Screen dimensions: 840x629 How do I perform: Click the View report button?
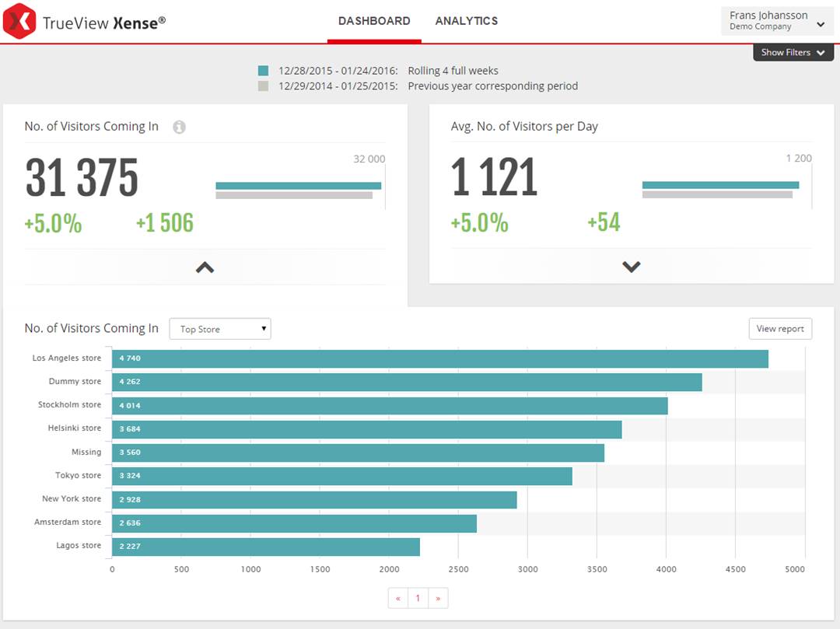780,329
